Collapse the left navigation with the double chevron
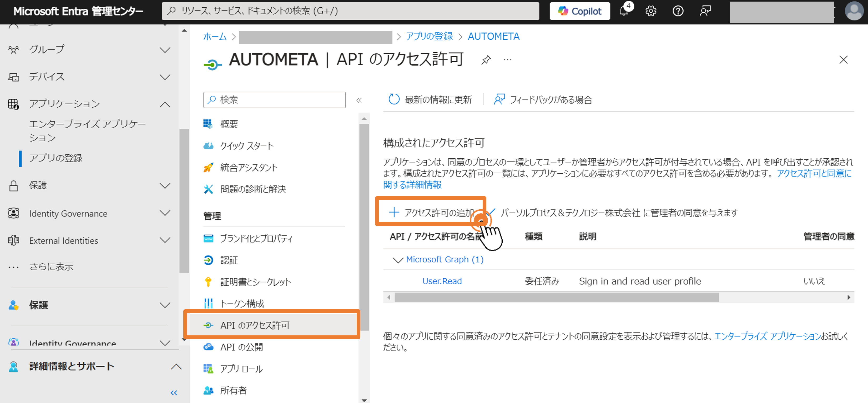The image size is (868, 403). pyautogui.click(x=174, y=393)
